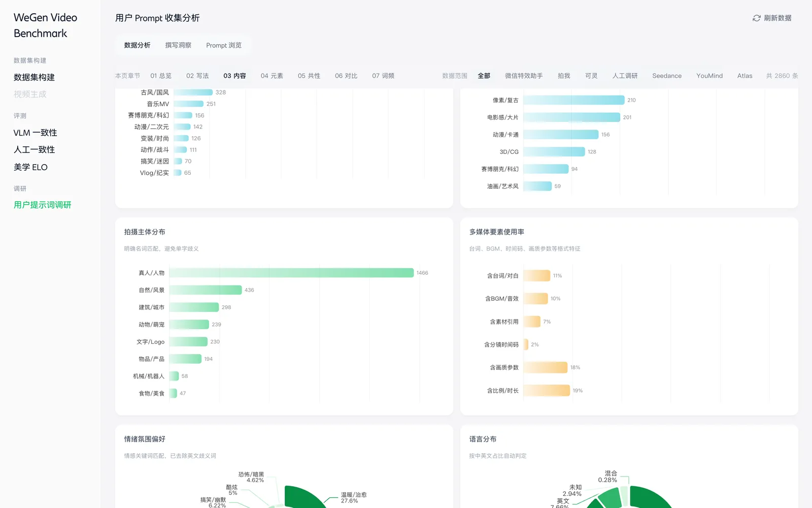Click the 恐怖/暗黑 4.62% pie label

(251, 478)
